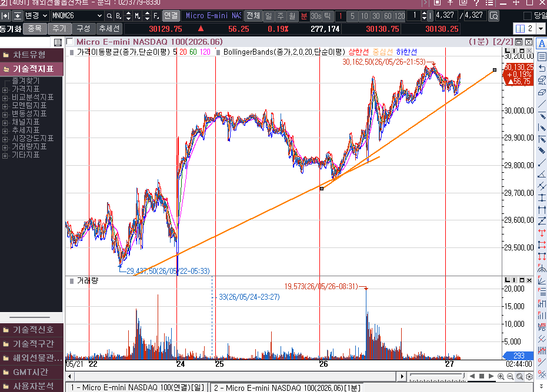This screenshot has height=392, width=547.
Task: Stop replay with square button
Action: 481,376
